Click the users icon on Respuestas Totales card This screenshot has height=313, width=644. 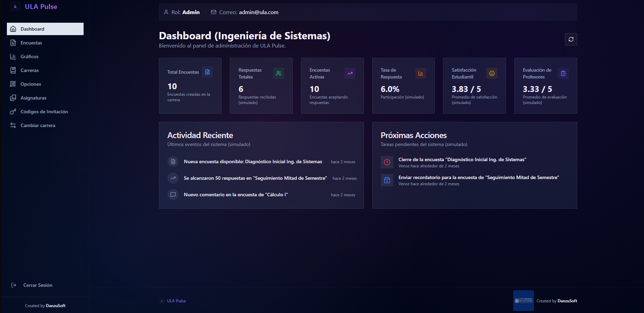click(x=279, y=73)
